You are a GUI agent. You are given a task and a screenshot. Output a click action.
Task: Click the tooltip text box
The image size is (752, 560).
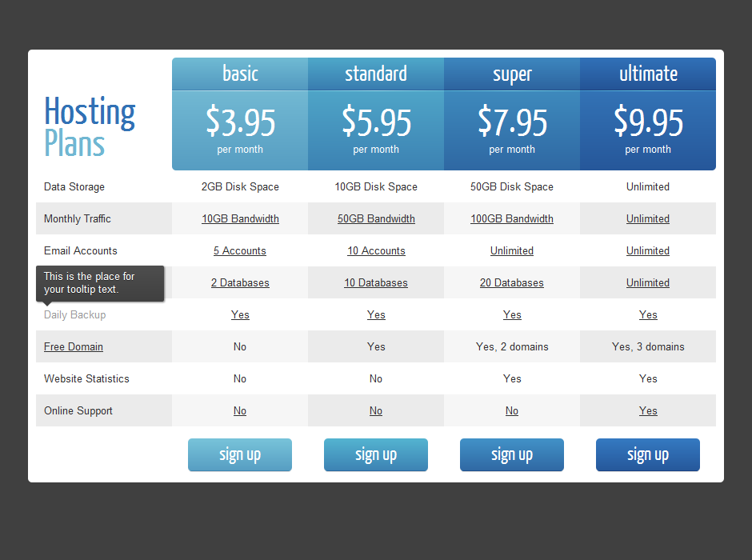tap(100, 283)
